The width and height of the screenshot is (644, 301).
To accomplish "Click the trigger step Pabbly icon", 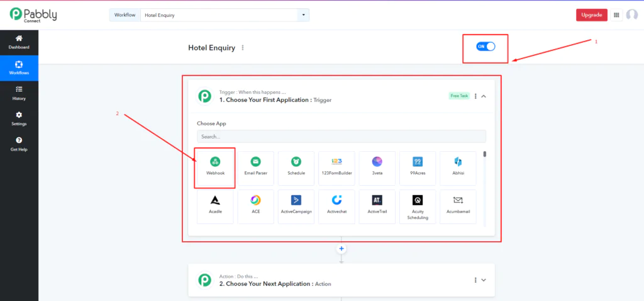I will click(x=205, y=96).
